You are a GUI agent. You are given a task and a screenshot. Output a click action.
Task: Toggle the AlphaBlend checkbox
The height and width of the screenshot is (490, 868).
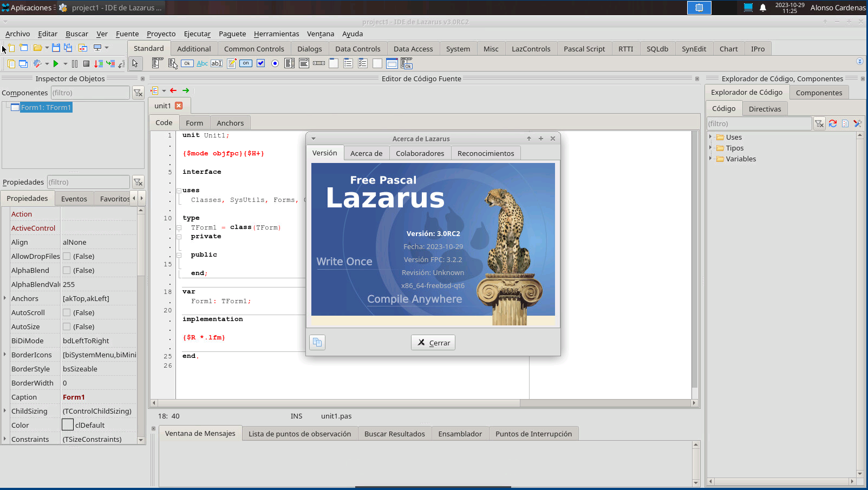click(67, 270)
